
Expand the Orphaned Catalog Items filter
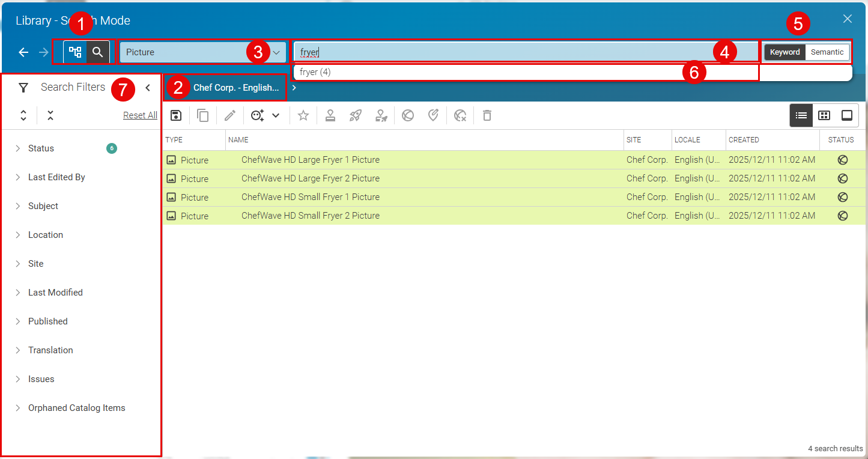tap(76, 407)
